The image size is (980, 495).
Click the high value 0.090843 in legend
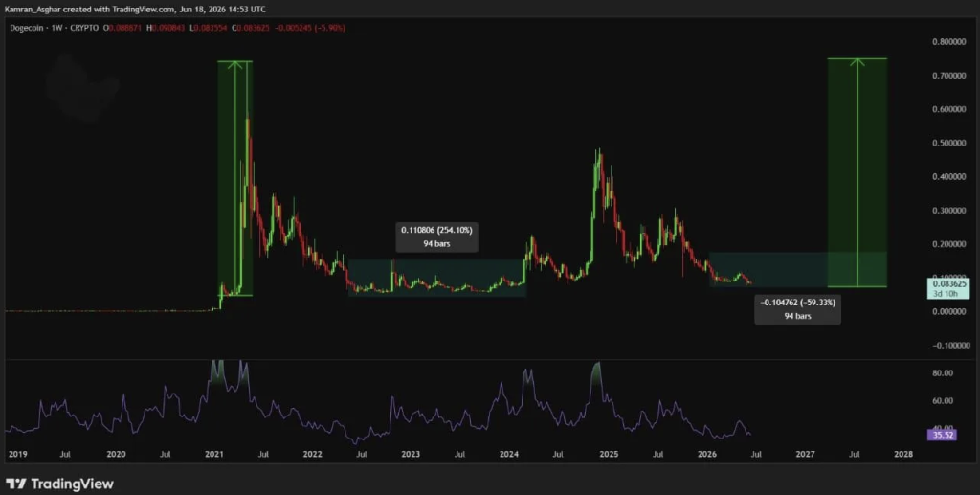click(x=167, y=28)
